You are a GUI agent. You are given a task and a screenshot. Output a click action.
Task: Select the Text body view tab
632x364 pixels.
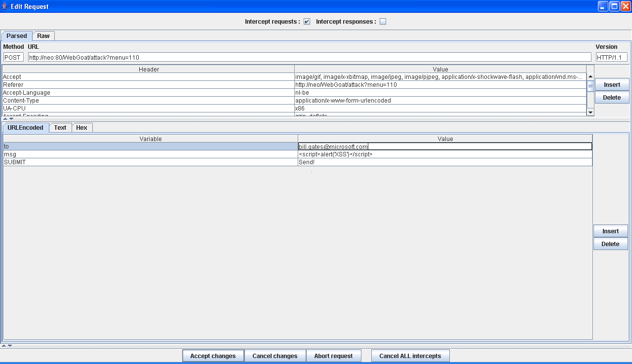pyautogui.click(x=60, y=128)
